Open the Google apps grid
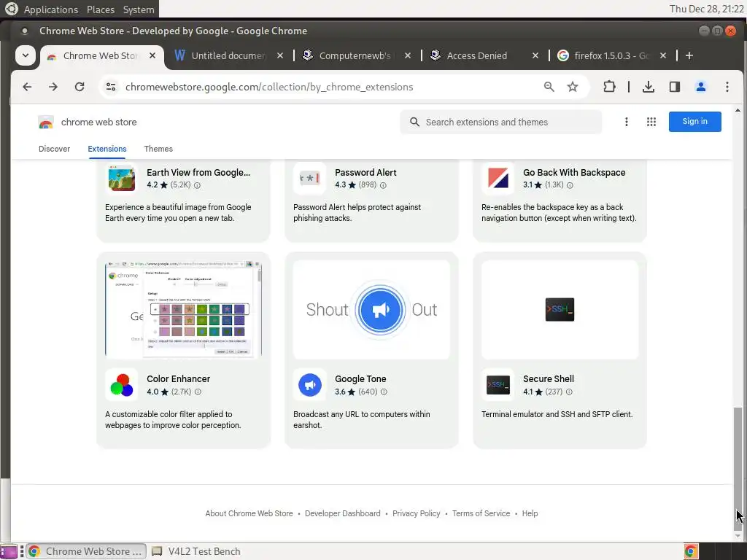The height and width of the screenshot is (560, 747). (x=651, y=122)
